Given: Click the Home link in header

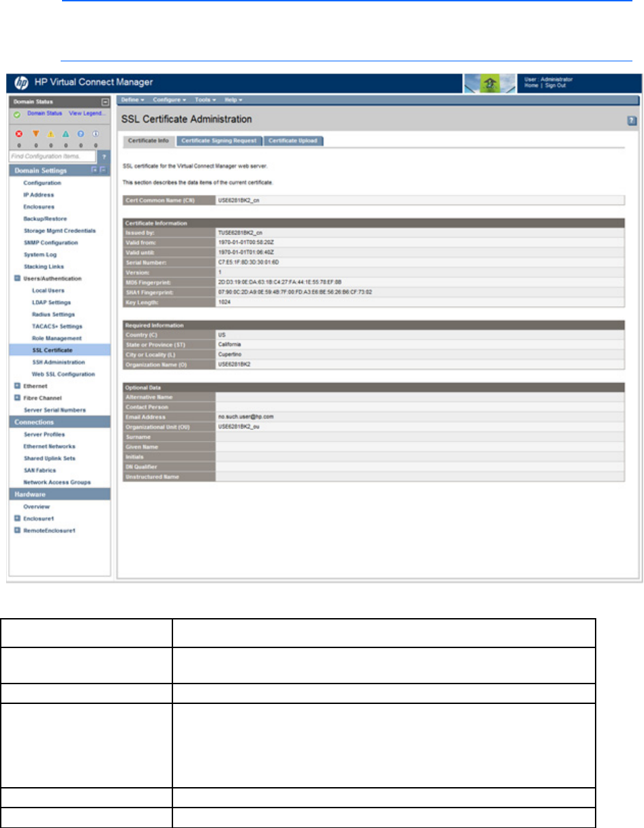Looking at the screenshot, I should pos(532,85).
